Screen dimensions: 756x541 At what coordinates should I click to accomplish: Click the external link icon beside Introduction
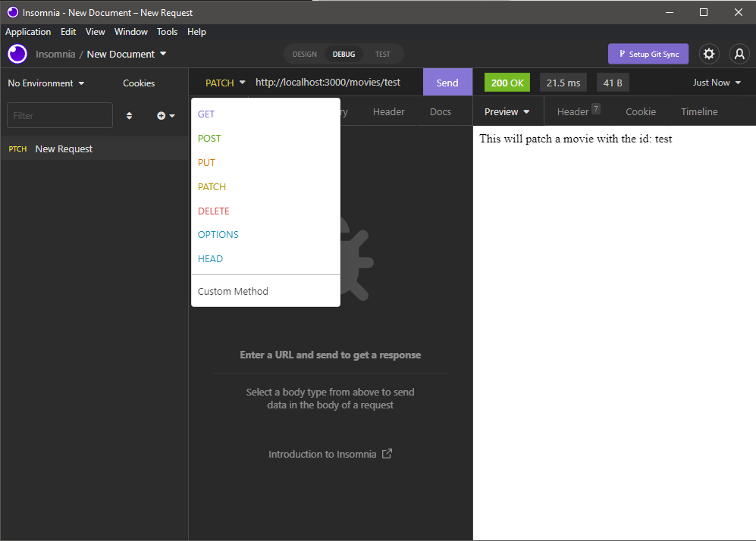[387, 454]
